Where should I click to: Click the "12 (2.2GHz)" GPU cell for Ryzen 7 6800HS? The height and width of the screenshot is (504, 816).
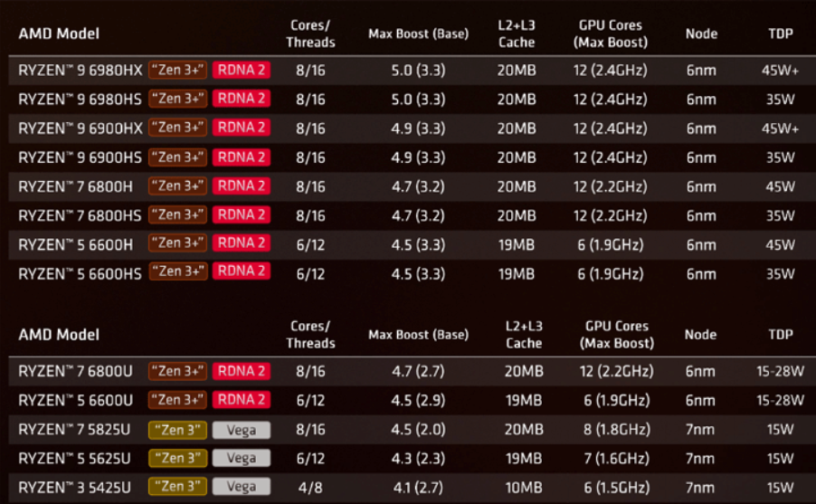tap(611, 215)
